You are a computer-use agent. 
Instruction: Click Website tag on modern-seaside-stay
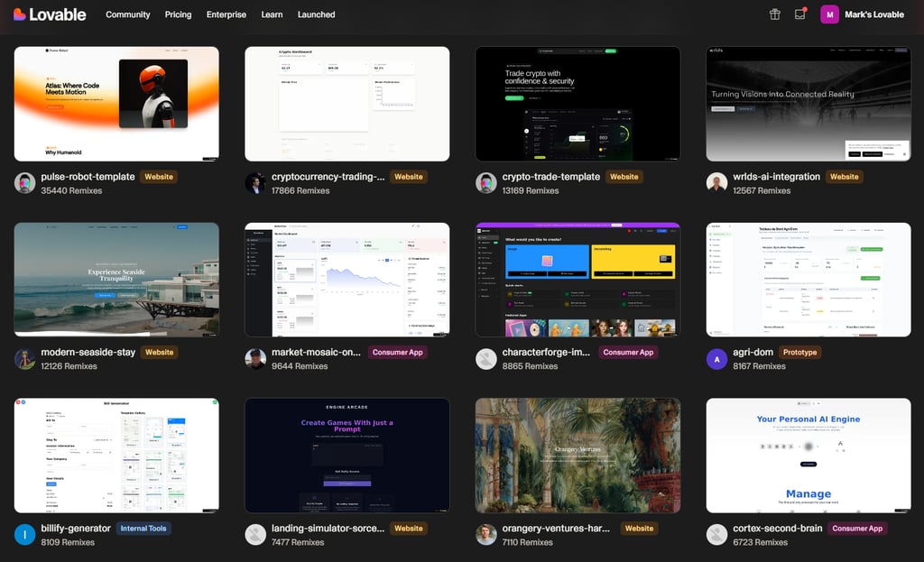(159, 352)
